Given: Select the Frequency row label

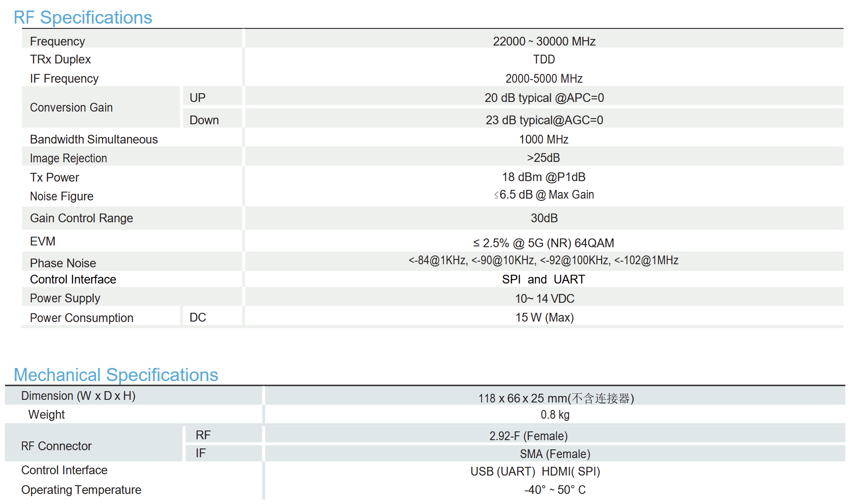Looking at the screenshot, I should pos(57,41).
